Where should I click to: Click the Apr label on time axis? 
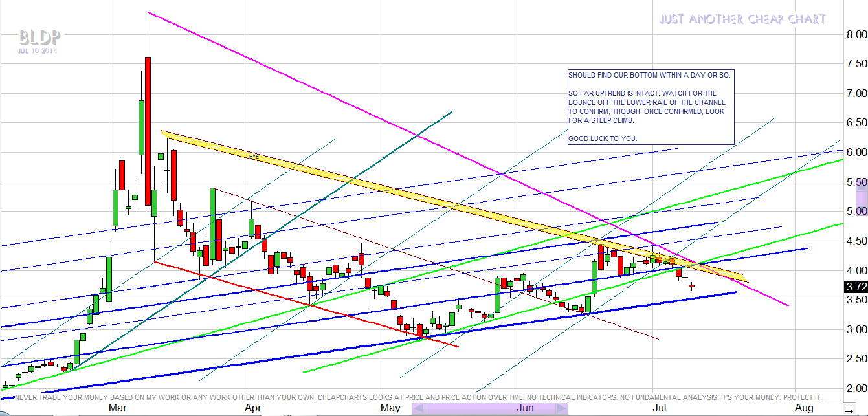[x=253, y=408]
